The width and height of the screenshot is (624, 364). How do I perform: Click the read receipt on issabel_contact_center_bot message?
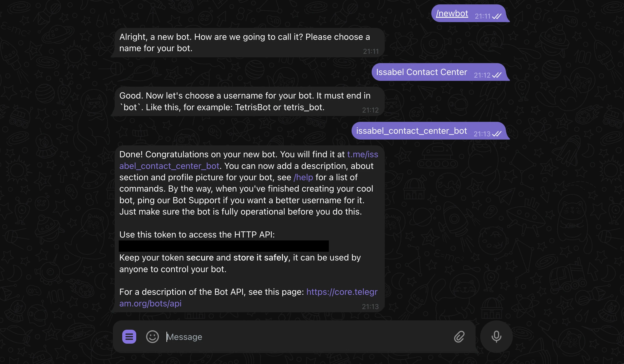point(497,134)
